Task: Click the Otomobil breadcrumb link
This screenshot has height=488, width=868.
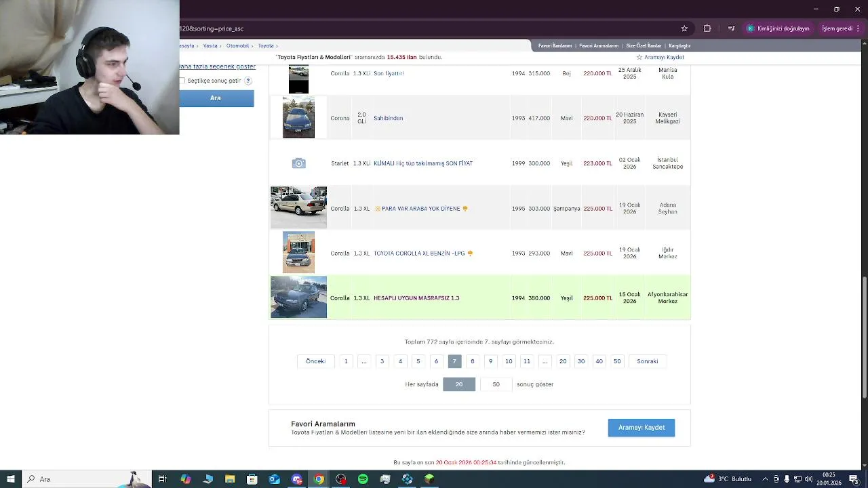Action: pyautogui.click(x=237, y=45)
